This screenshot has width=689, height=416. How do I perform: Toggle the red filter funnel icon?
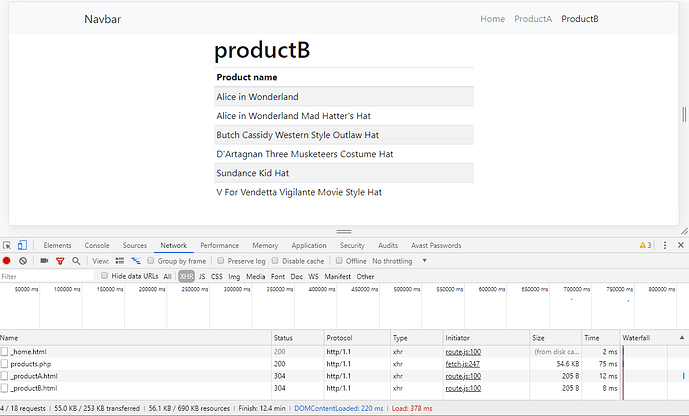coord(60,261)
